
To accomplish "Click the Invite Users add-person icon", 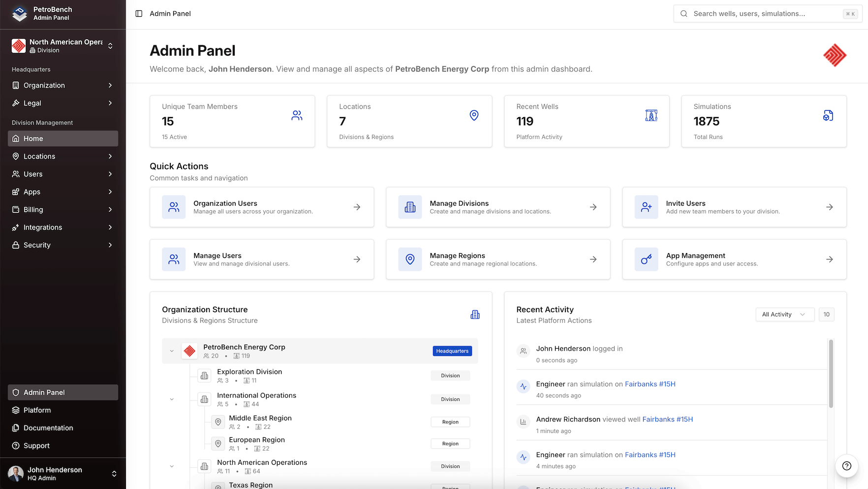I will pos(646,207).
